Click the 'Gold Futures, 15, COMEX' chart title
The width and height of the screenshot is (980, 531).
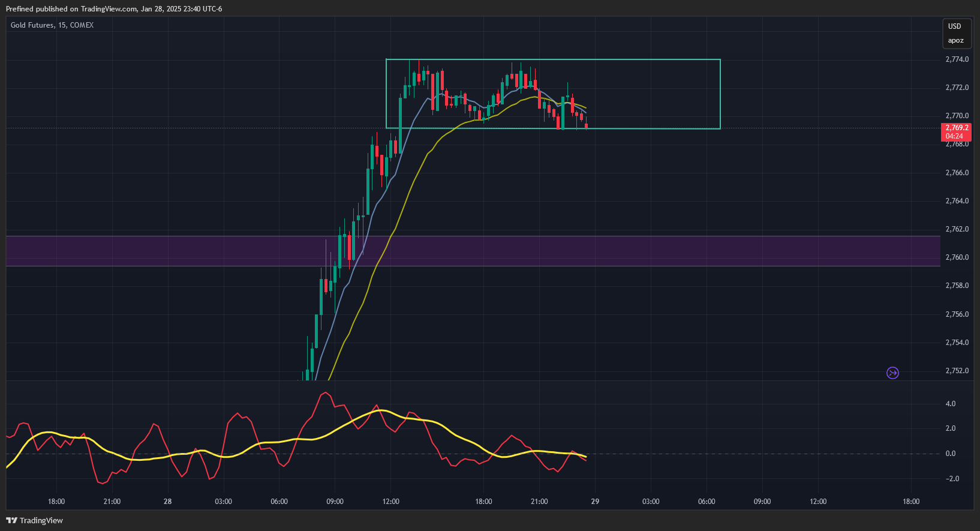[52, 25]
